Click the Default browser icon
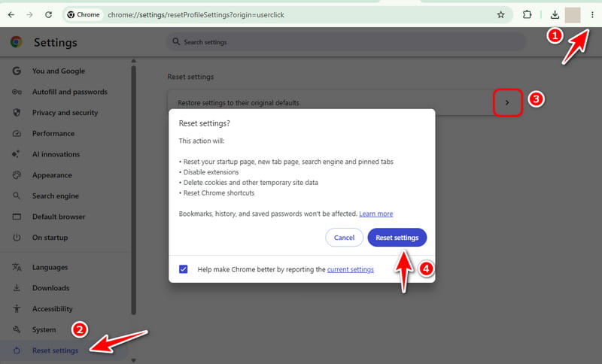Image resolution: width=602 pixels, height=364 pixels. coord(17,217)
